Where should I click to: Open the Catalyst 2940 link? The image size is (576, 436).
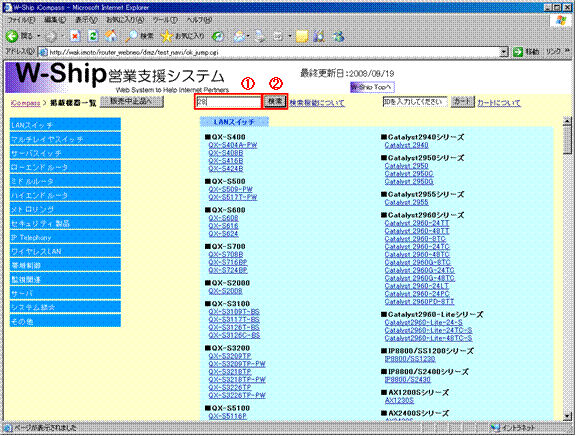407,145
